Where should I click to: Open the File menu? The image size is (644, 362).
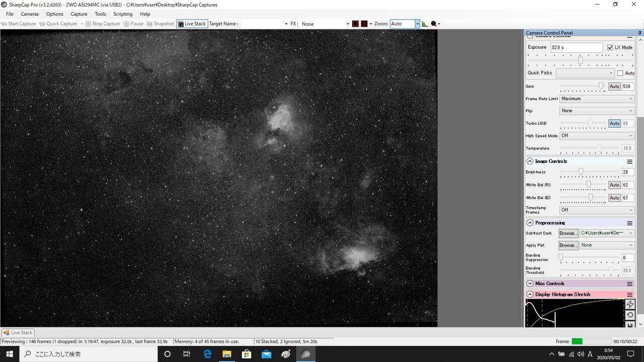point(10,14)
